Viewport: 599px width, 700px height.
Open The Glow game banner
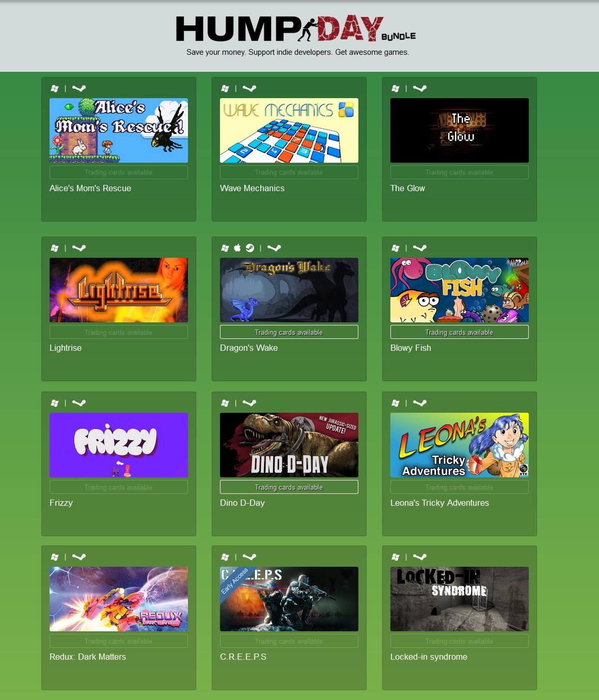[x=460, y=130]
